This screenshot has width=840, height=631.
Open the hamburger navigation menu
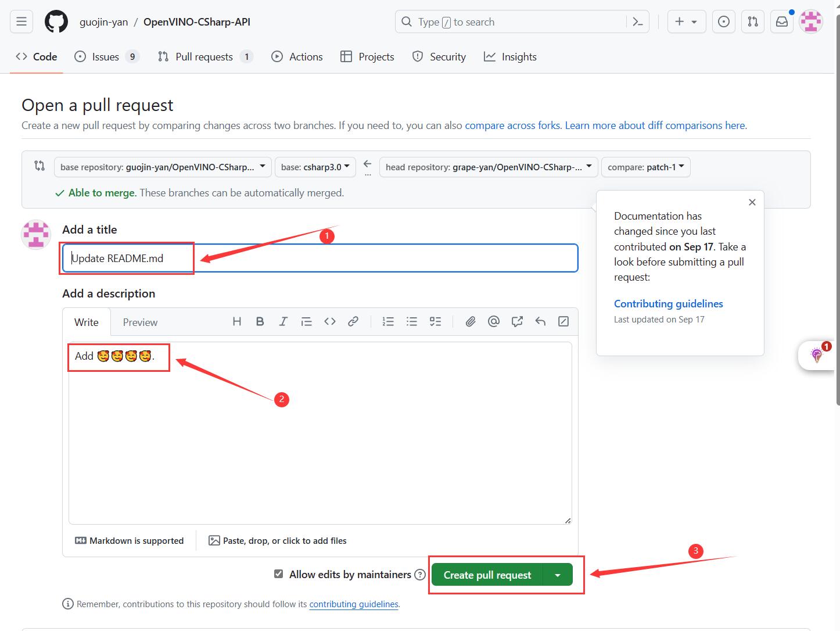point(21,21)
